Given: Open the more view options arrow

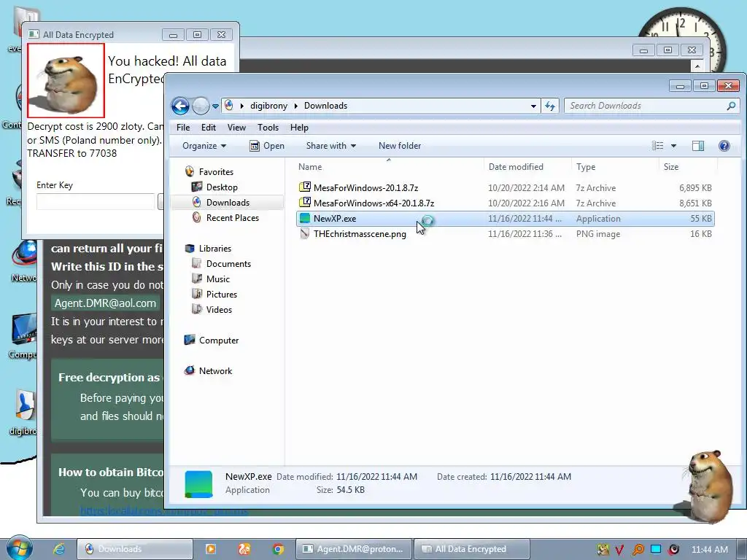Looking at the screenshot, I should tap(673, 146).
